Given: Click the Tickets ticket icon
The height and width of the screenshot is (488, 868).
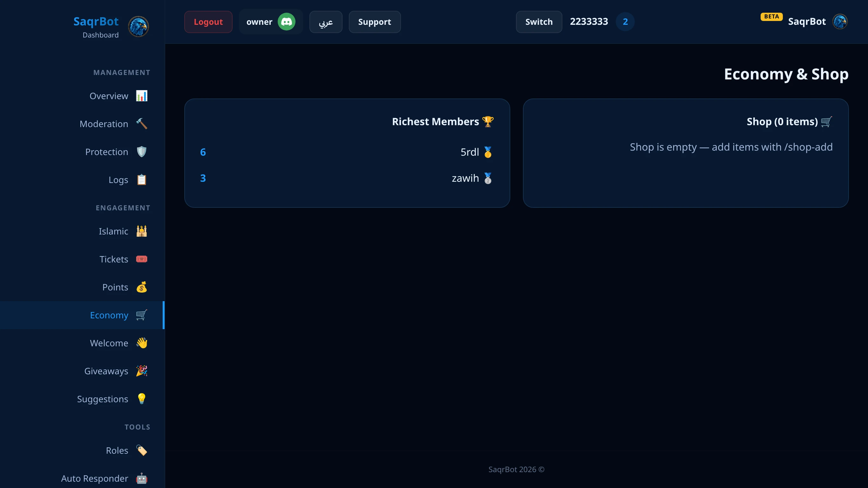Looking at the screenshot, I should coord(141,259).
